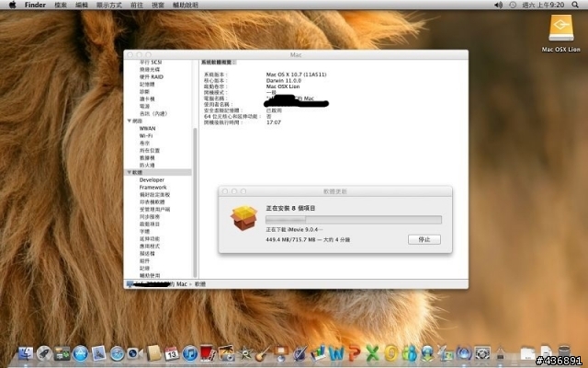The height and width of the screenshot is (368, 588).
Task: Open the 檔案 menu
Action: (x=61, y=5)
